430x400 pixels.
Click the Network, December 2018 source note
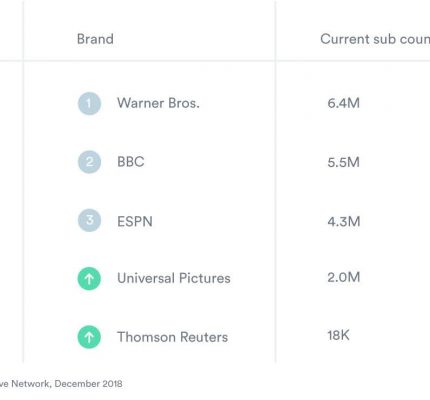[67, 384]
